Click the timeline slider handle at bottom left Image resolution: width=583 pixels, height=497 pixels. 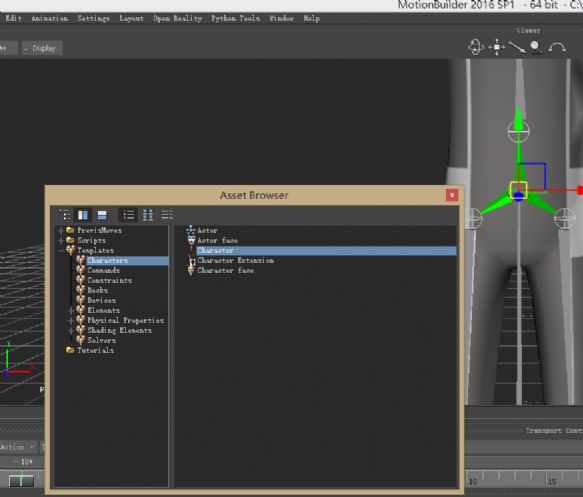point(21,481)
